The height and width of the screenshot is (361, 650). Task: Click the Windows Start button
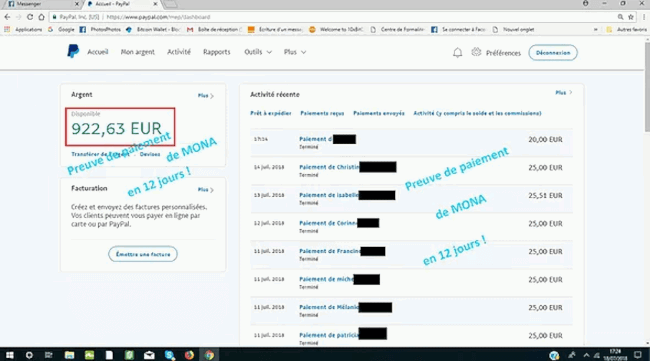tap(10, 355)
